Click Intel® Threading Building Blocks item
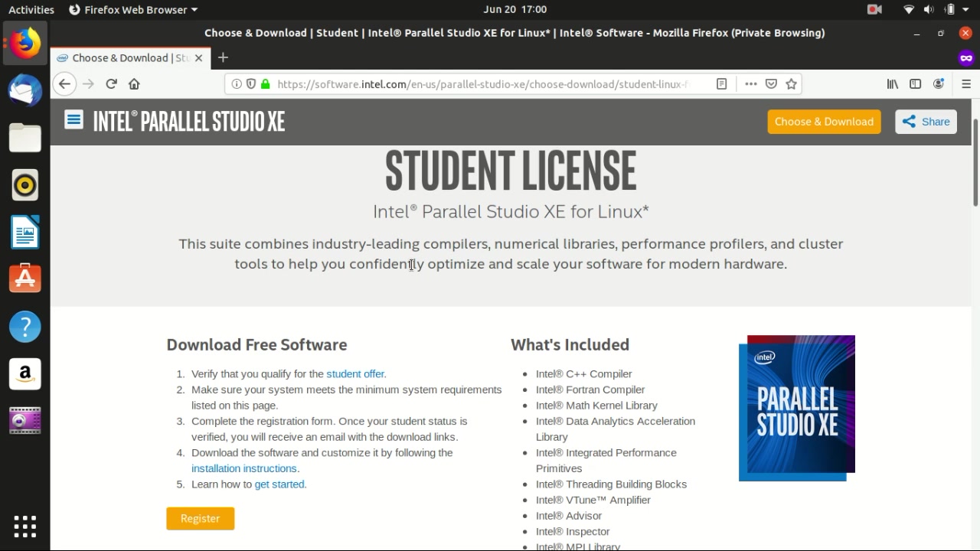 pyautogui.click(x=611, y=484)
